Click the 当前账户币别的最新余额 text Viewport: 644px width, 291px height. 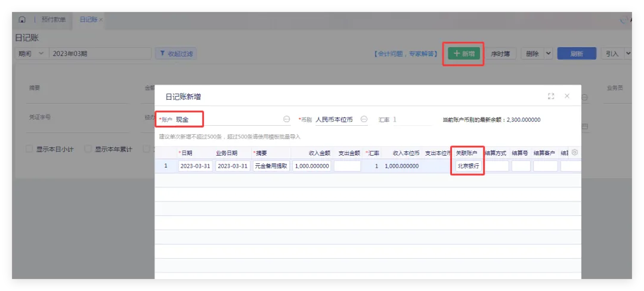pos(491,120)
